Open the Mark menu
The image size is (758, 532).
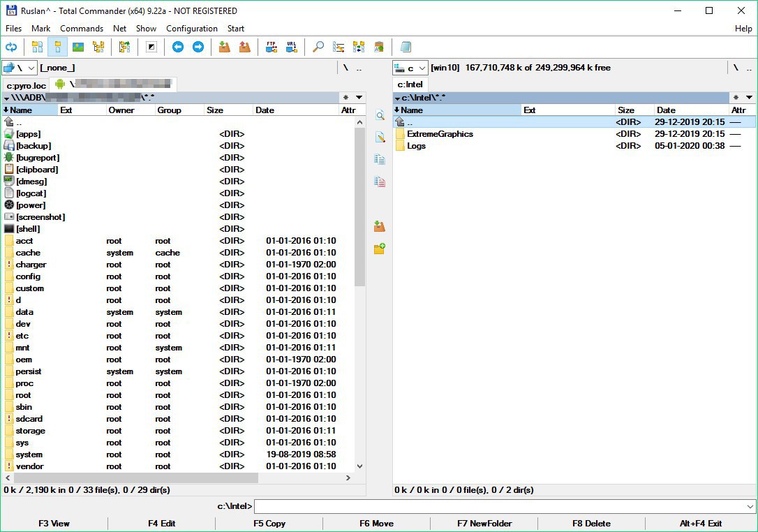pos(40,29)
